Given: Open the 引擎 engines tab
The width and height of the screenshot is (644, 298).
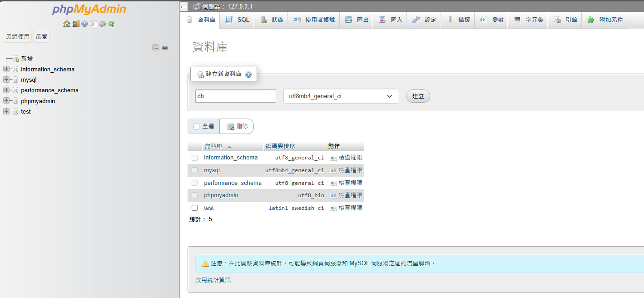Looking at the screenshot, I should tap(565, 20).
